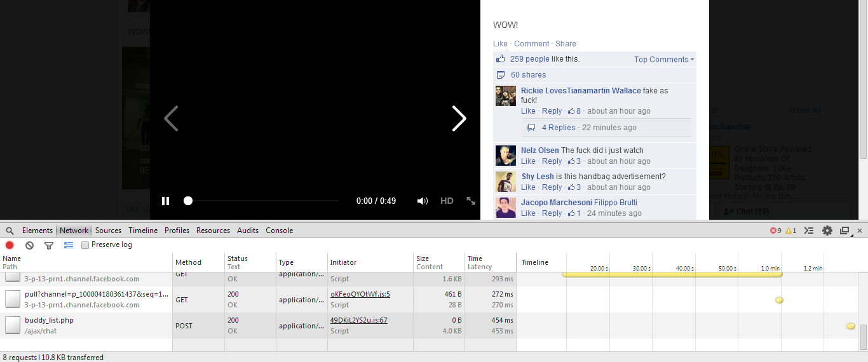Screen dimensions: 868x362
Task: Click the timeline dot for pull?channel request
Action: coord(779,300)
